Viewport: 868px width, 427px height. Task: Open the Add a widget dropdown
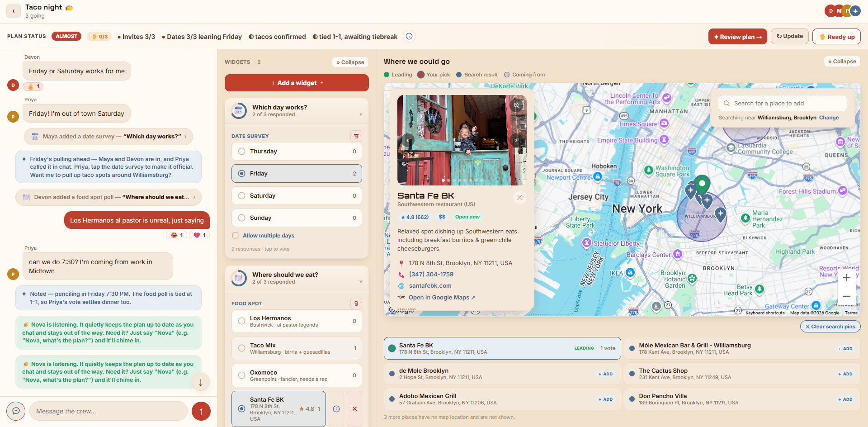click(x=297, y=83)
